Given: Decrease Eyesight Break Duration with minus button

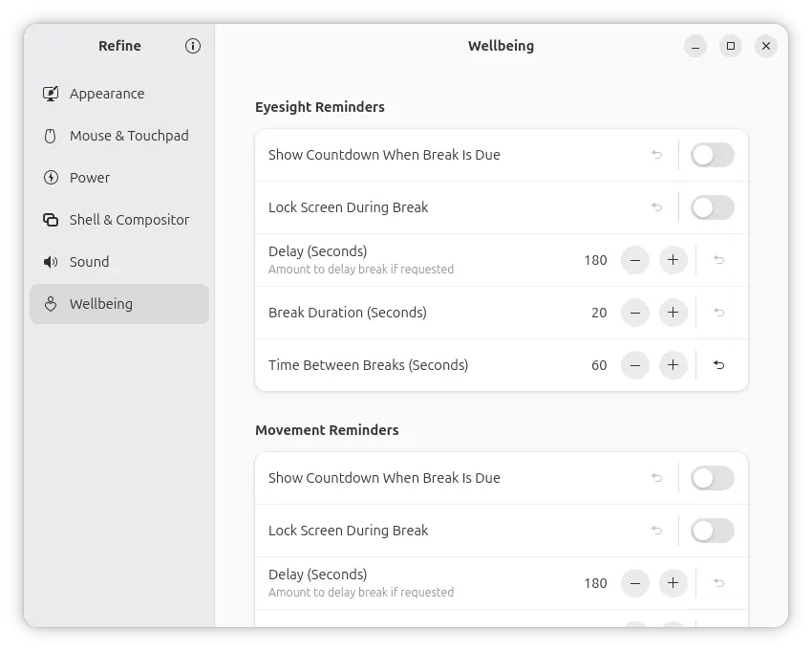Looking at the screenshot, I should coord(635,313).
